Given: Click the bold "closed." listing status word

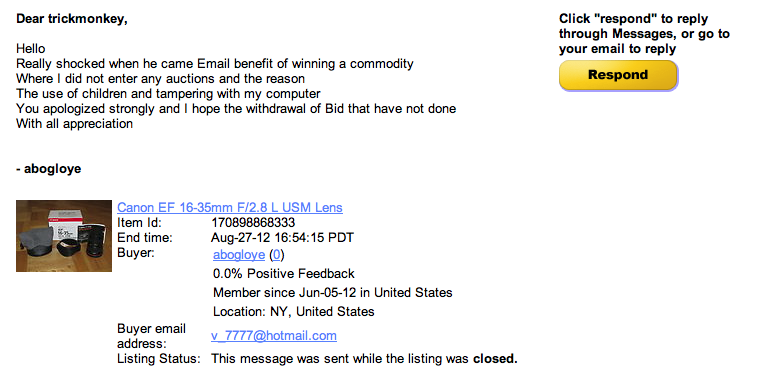Looking at the screenshot, I should tap(495, 359).
